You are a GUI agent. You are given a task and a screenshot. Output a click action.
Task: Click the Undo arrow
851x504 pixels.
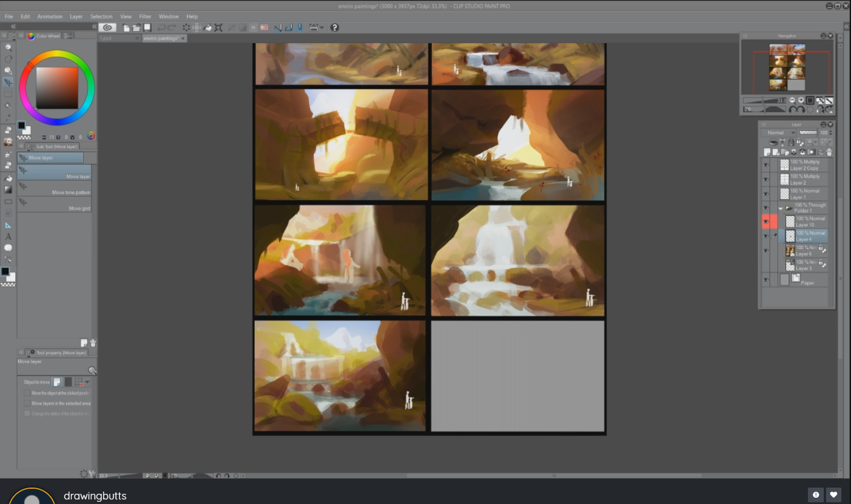point(161,27)
